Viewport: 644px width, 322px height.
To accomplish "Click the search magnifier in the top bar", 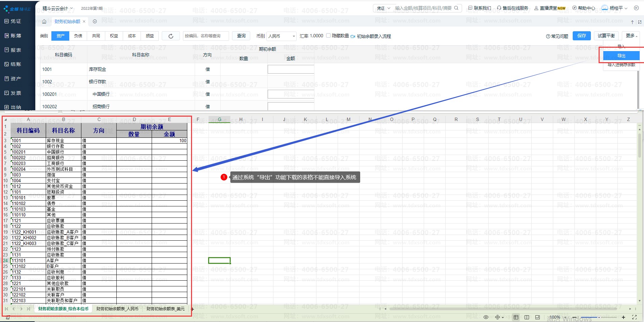I will (456, 8).
